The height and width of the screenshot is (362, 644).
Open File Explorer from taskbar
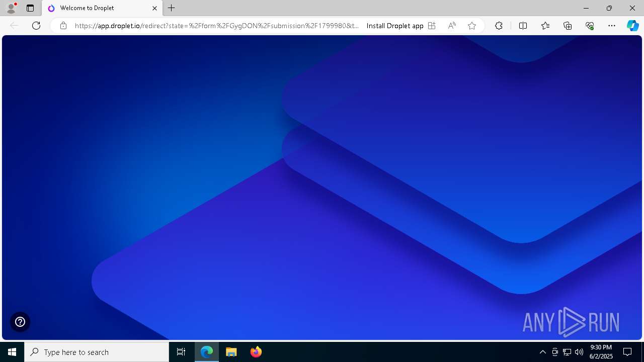click(231, 352)
